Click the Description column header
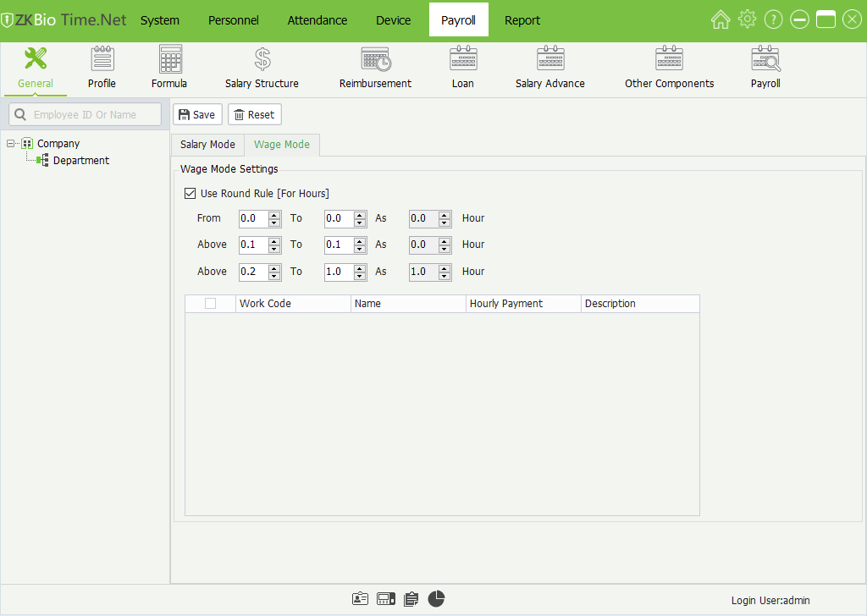The height and width of the screenshot is (616, 867). [x=640, y=303]
